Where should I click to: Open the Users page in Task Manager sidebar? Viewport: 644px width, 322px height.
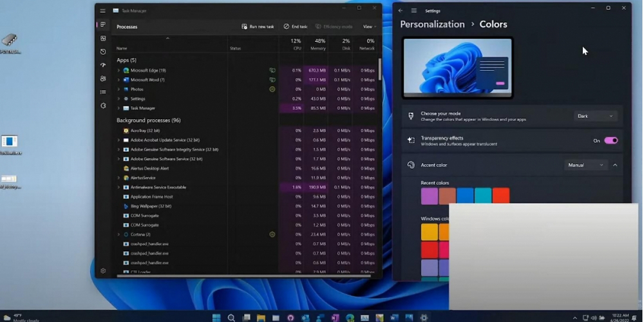click(103, 79)
